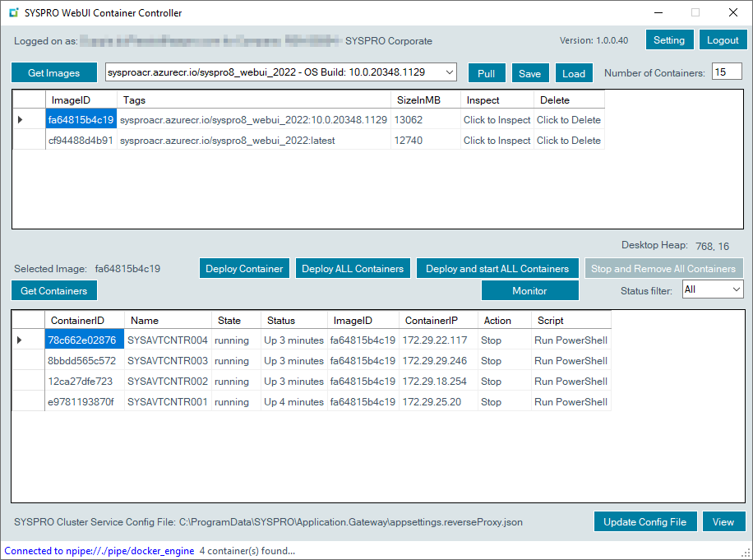This screenshot has height=560, width=753.
Task: Sort containers by the State column header
Action: [x=229, y=321]
